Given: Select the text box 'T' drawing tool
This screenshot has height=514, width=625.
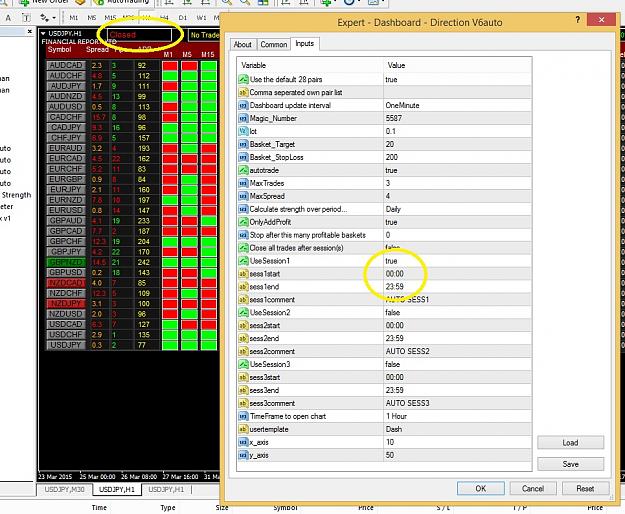Looking at the screenshot, I should click(26, 18).
